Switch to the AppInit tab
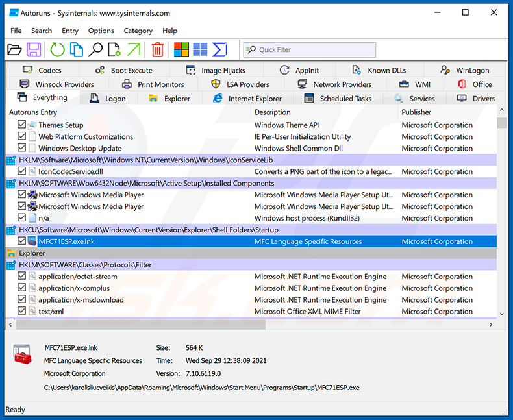Screen dimensions: 513x420 [300, 70]
